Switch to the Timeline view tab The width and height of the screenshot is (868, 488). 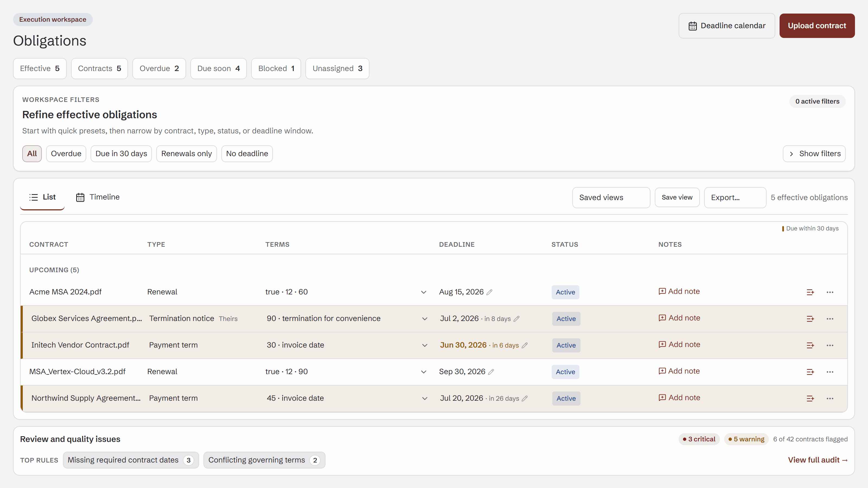click(98, 197)
